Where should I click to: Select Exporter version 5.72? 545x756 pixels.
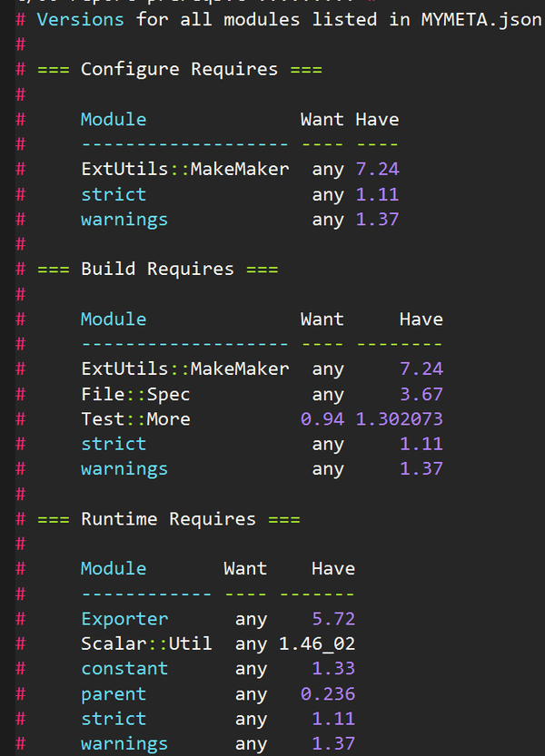coord(332,619)
